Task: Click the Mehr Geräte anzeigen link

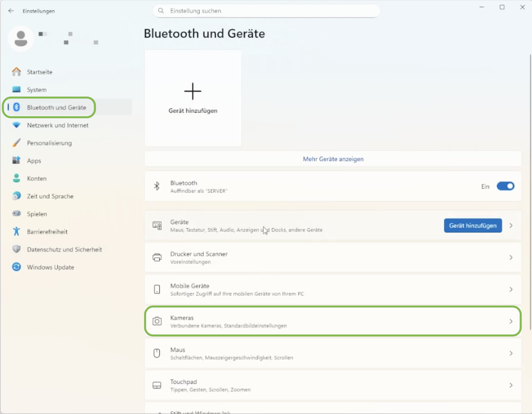Action: (x=333, y=159)
